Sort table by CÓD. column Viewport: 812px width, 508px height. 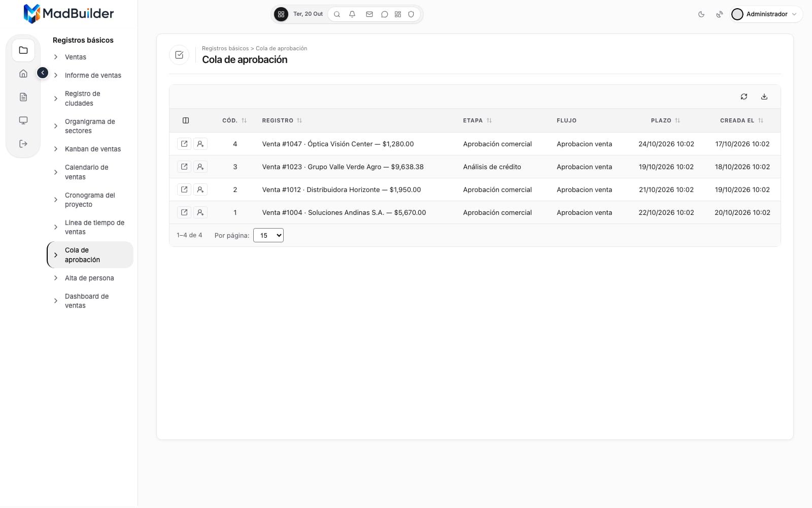234,120
